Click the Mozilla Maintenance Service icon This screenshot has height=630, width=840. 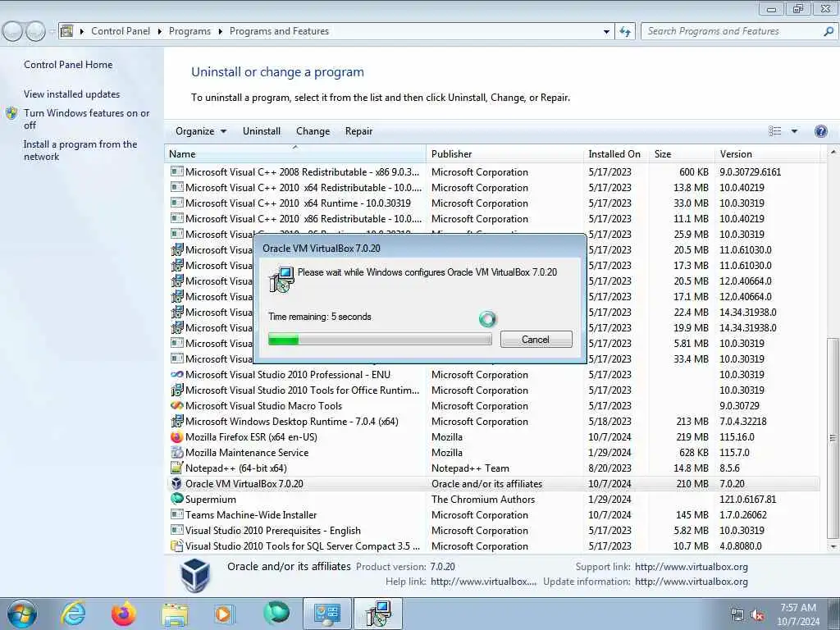[x=176, y=452]
